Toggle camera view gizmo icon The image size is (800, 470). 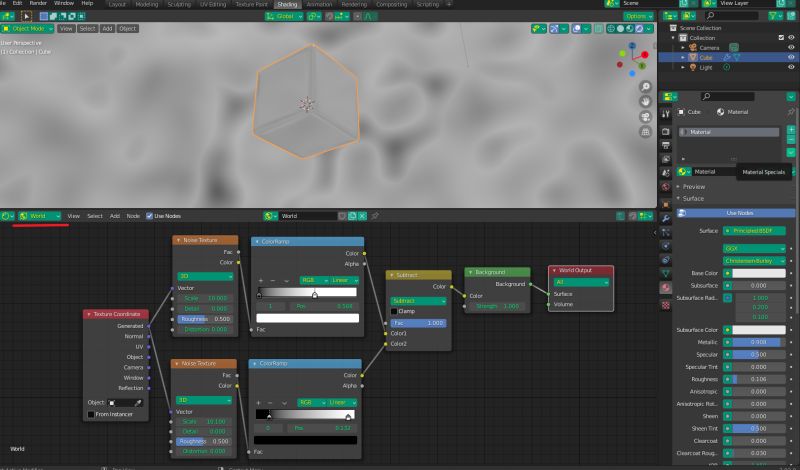[x=645, y=117]
